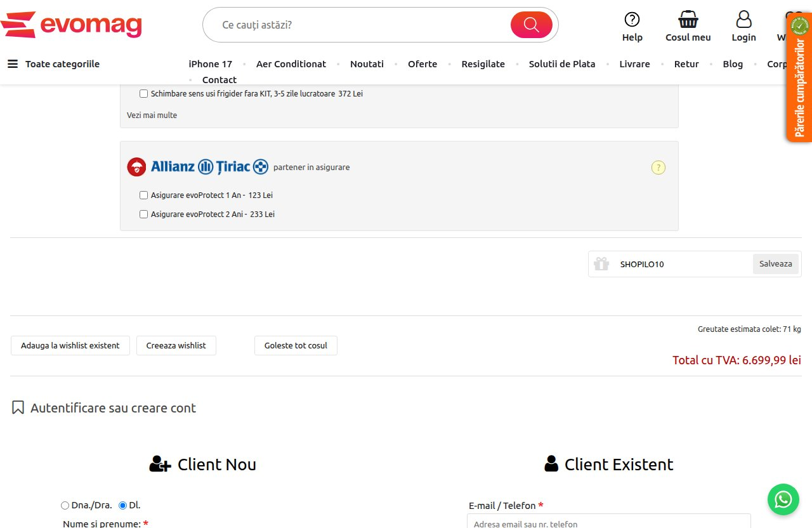This screenshot has height=528, width=812.
Task: Open the Parerile cumparatorilor side tab
Action: 799,77
